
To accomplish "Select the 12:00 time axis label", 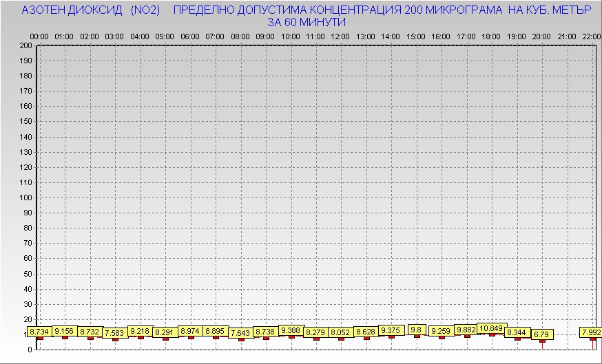I will click(340, 36).
